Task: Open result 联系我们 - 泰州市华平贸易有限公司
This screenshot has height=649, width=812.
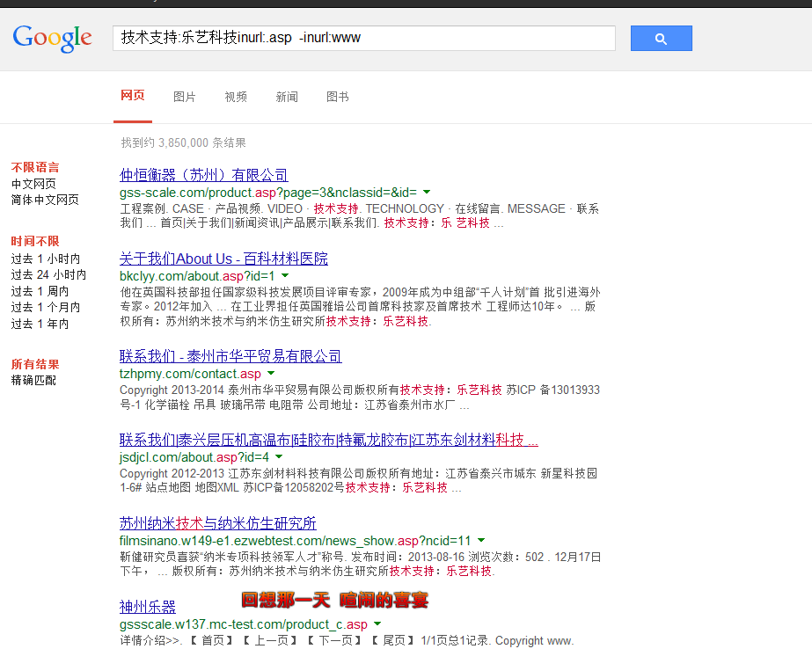Action: click(x=230, y=356)
